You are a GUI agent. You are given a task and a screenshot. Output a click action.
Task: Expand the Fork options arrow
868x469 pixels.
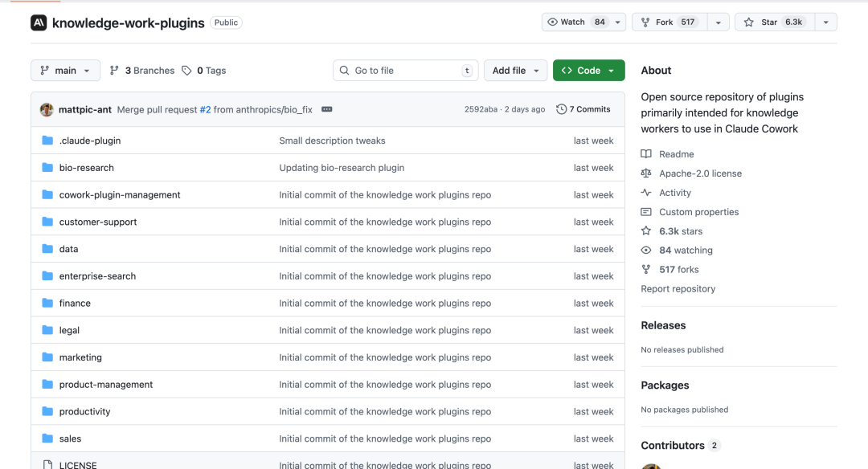718,22
